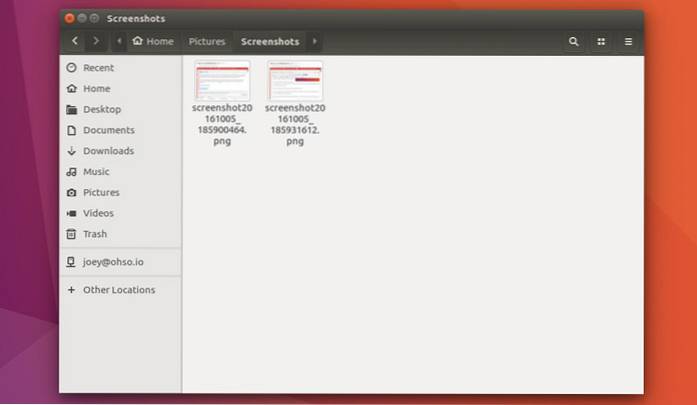Click the Music note icon
Screen dimensions: 697x405
tap(71, 172)
